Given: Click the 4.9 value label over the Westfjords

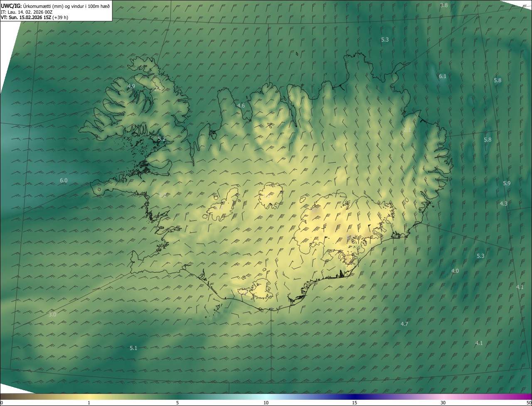Looking at the screenshot, I should point(131,86).
